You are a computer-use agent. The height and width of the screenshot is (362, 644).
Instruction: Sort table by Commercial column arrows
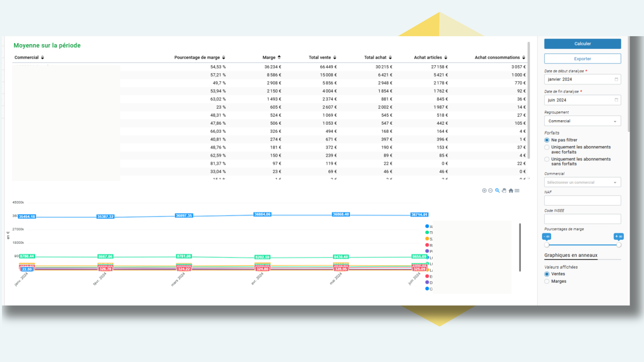(43, 58)
